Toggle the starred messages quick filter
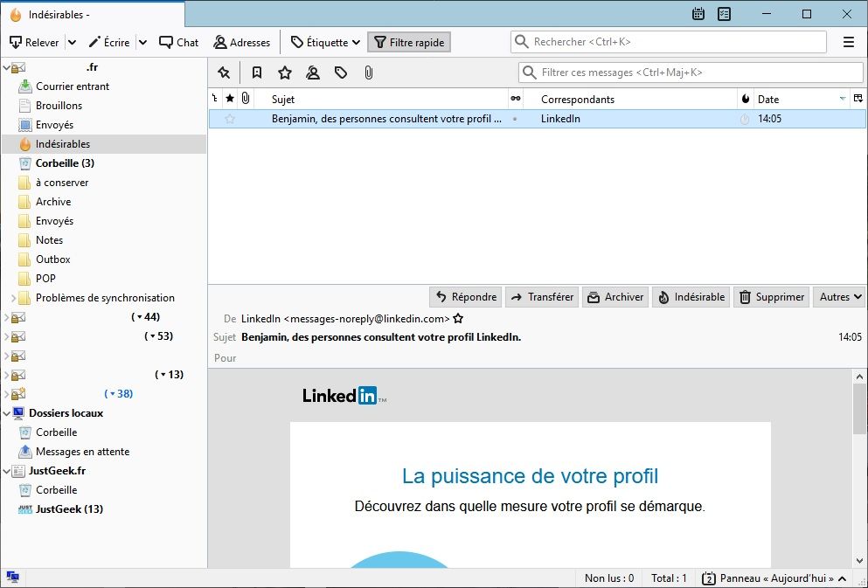This screenshot has width=868, height=588. click(285, 73)
